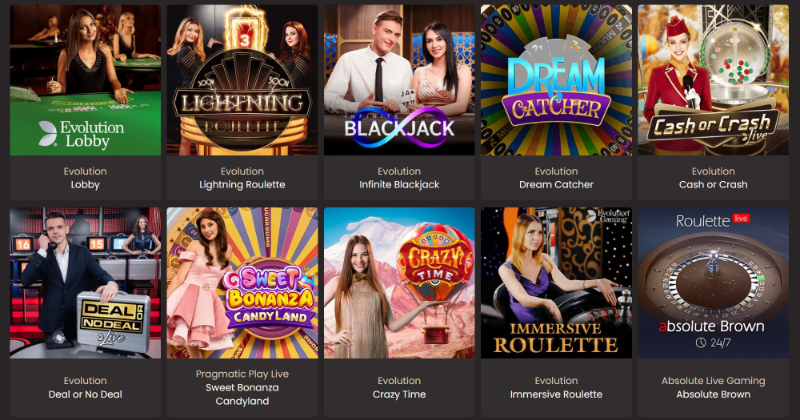Open the Cash or Crash Live thumbnail
The height and width of the screenshot is (420, 800).
(x=713, y=80)
